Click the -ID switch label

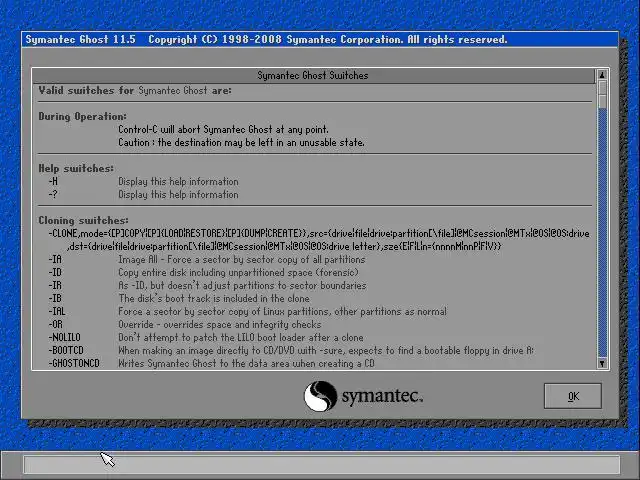click(x=55, y=273)
